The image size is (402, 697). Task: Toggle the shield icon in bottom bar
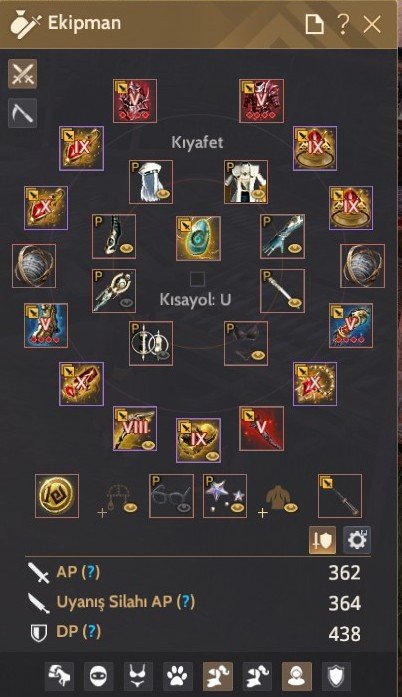click(x=336, y=677)
